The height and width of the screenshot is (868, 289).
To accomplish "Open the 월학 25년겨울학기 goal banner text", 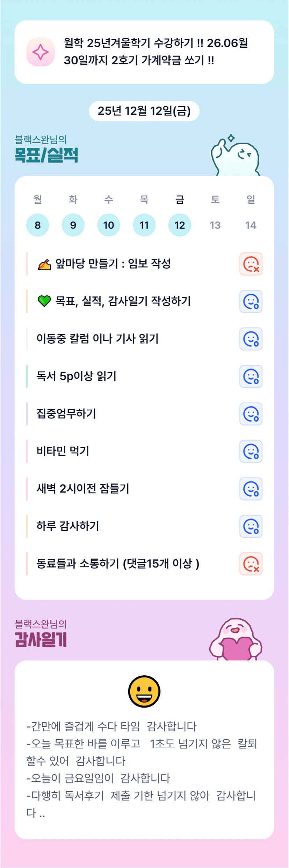I will [x=156, y=52].
